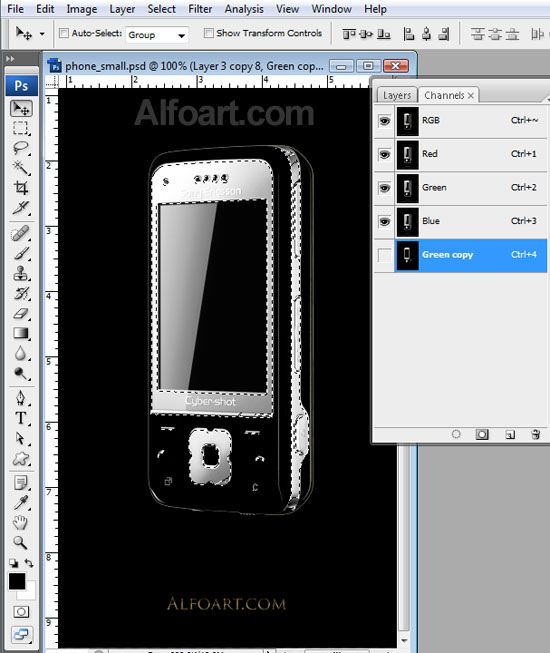Select the Zoom tool
The width and height of the screenshot is (550, 653).
(21, 542)
